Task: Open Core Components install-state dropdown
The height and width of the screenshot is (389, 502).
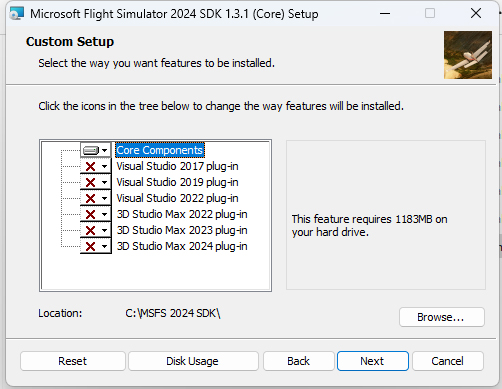Action: (x=95, y=150)
